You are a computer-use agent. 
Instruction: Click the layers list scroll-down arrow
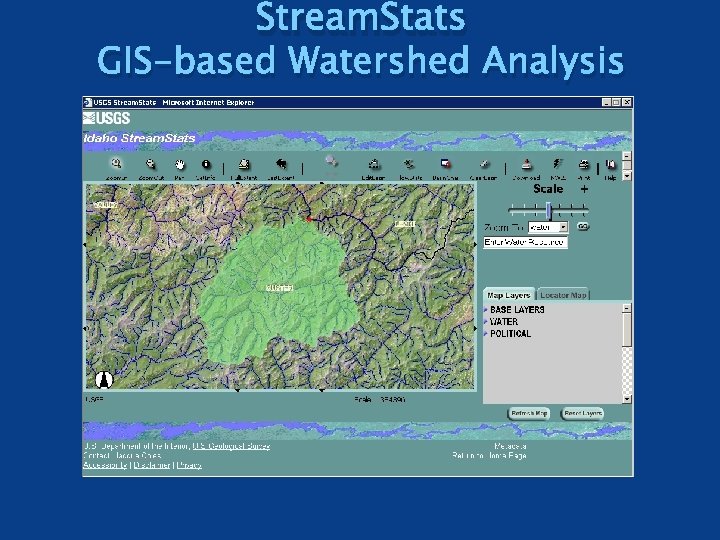coord(627,399)
